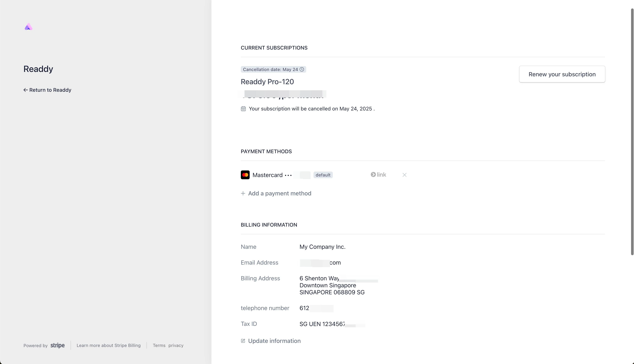
Task: Open Update information link
Action: click(x=274, y=341)
